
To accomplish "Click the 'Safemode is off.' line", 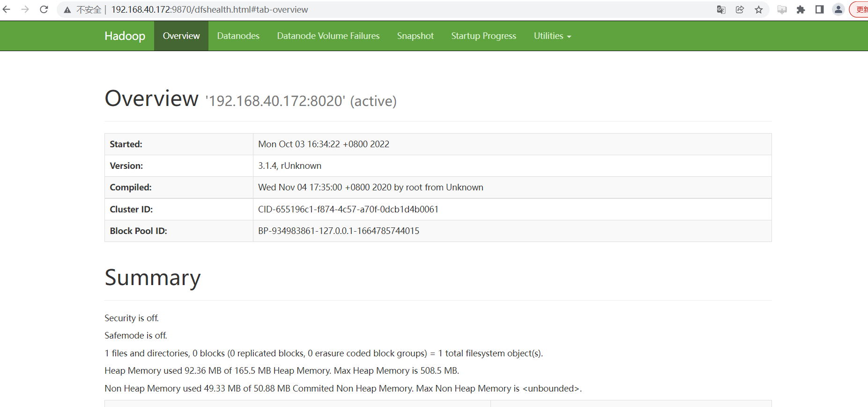I will [x=136, y=336].
